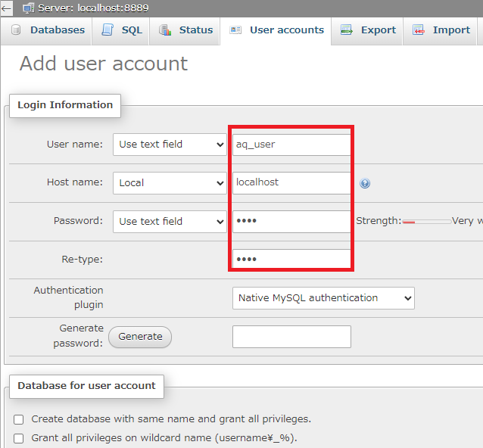The height and width of the screenshot is (448, 483).
Task: Switch to the SQL tab
Action: 120,31
